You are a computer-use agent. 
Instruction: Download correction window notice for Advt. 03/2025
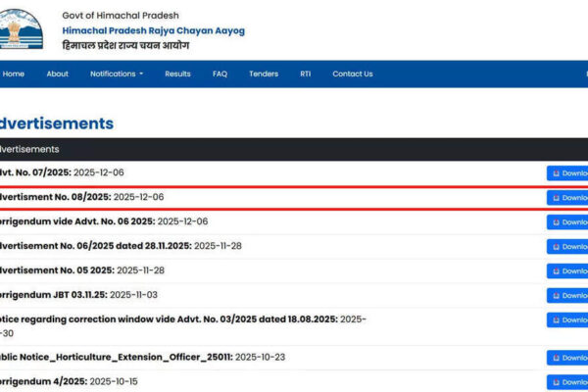(x=567, y=320)
